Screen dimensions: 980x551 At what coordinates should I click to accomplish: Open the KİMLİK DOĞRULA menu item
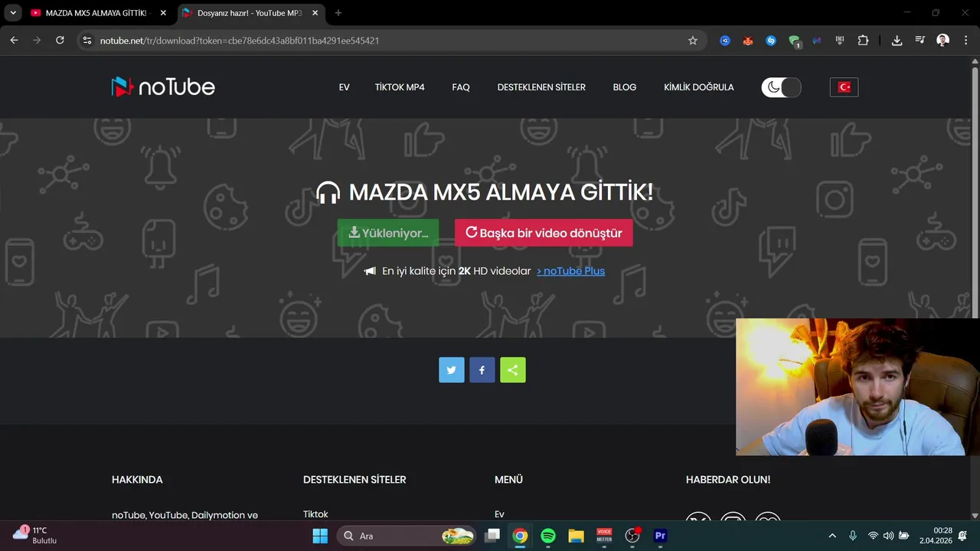[699, 87]
